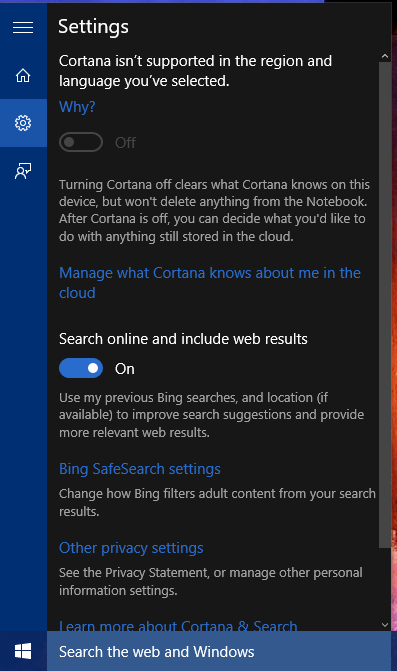Click 'Use my previous Bing searches' description
Viewport: 397px width, 671px height.
click(x=211, y=415)
